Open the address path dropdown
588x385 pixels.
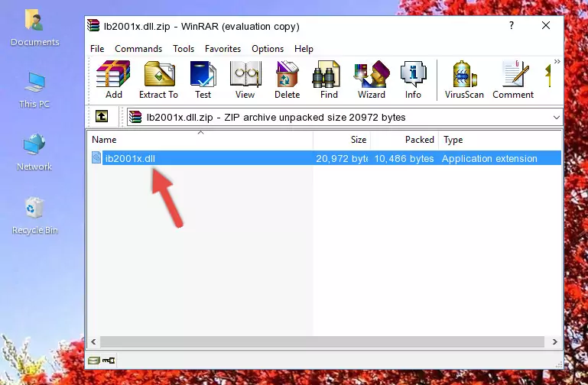click(x=557, y=117)
